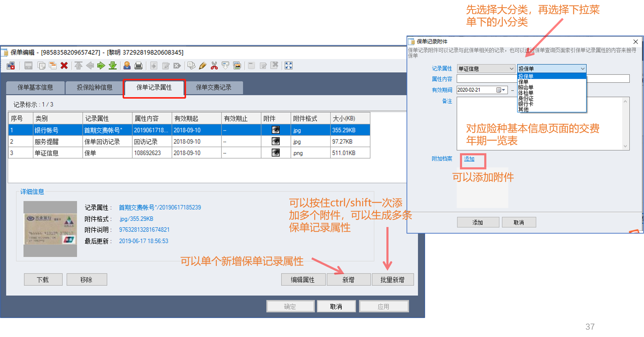
Task: Click the blue fullscreen expand icon
Action: click(x=289, y=66)
